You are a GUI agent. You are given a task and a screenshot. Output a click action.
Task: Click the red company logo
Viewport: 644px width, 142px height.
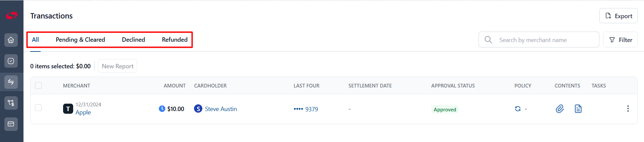tap(11, 15)
